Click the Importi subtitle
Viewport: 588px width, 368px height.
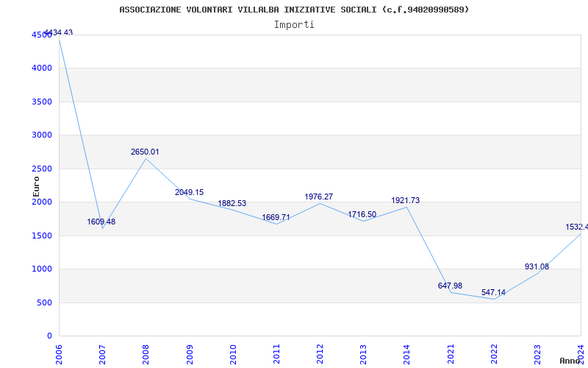coord(294,25)
